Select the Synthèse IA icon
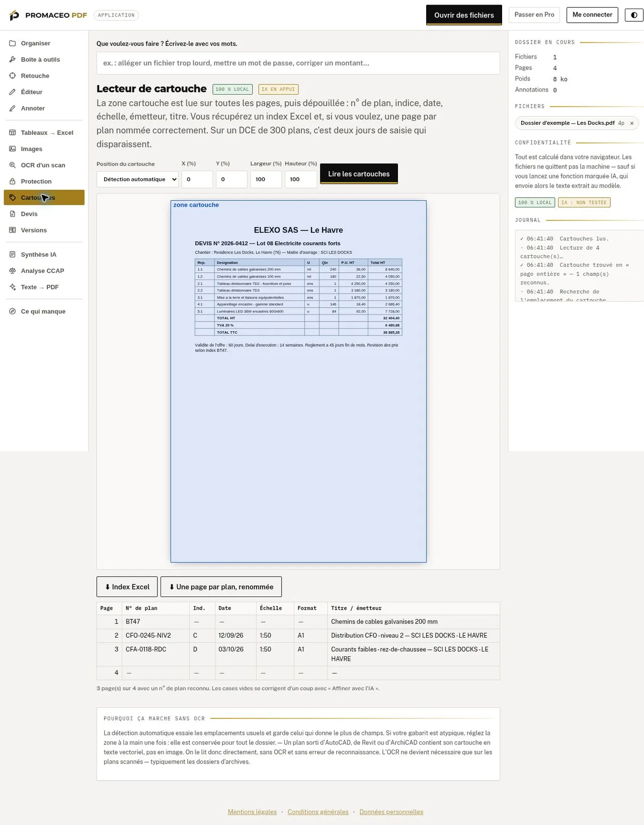Viewport: 644px width, 825px height. (x=13, y=254)
